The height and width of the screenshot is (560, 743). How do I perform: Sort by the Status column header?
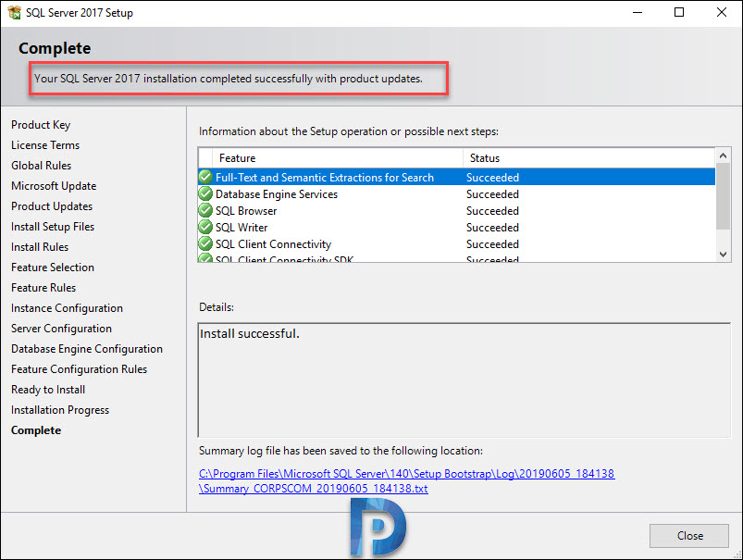[589, 158]
